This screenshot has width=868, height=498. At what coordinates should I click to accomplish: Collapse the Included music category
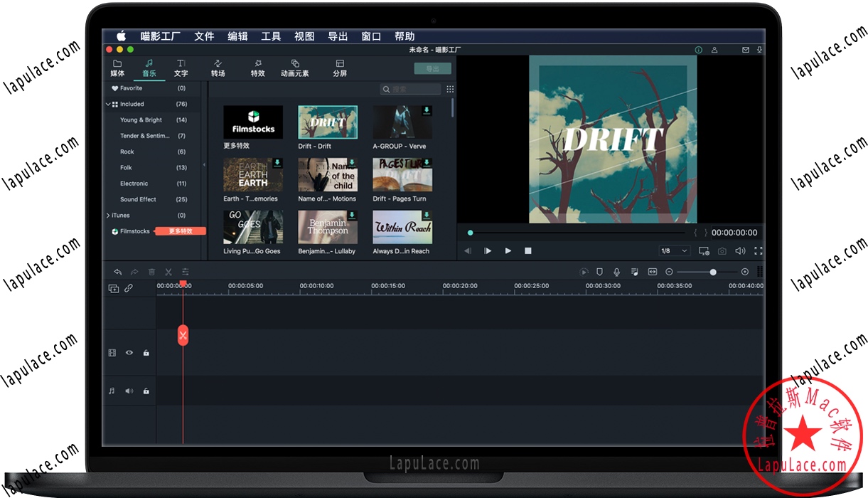(x=108, y=105)
